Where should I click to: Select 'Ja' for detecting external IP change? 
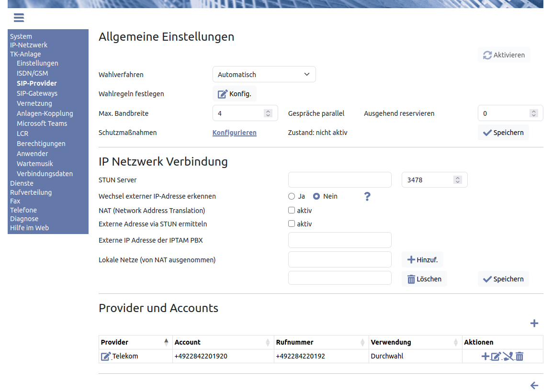pyautogui.click(x=292, y=196)
